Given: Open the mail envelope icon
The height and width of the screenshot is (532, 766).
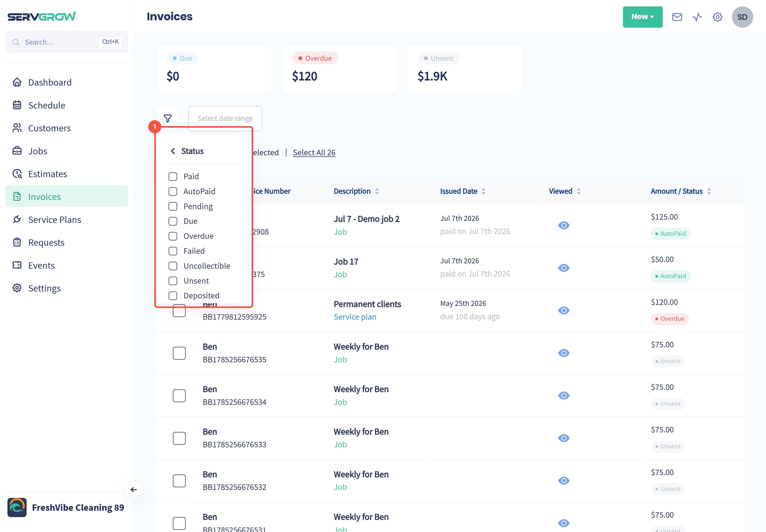Looking at the screenshot, I should point(677,17).
